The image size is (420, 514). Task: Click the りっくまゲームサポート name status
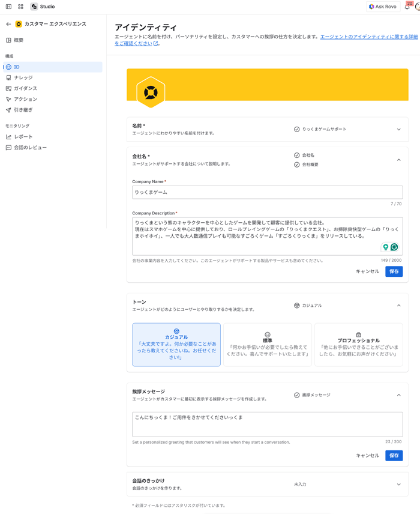(x=320, y=130)
